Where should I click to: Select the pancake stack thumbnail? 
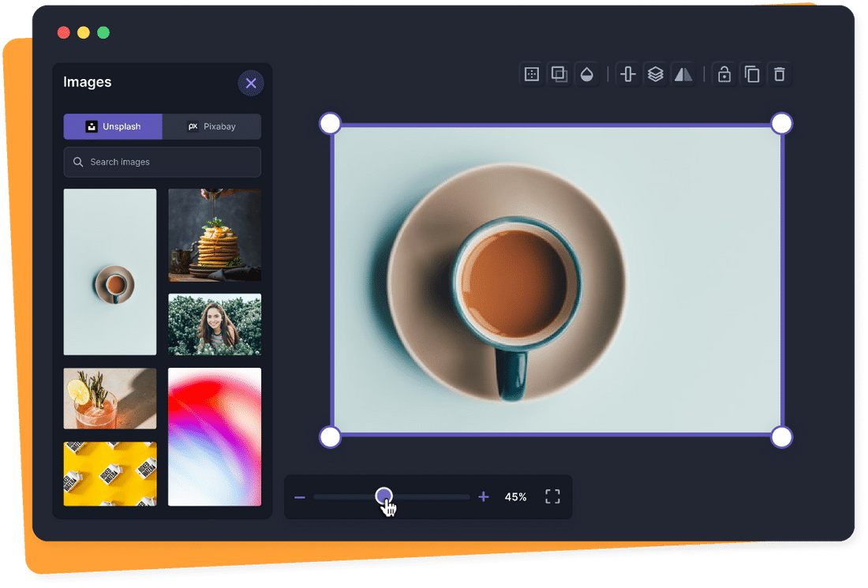215,234
